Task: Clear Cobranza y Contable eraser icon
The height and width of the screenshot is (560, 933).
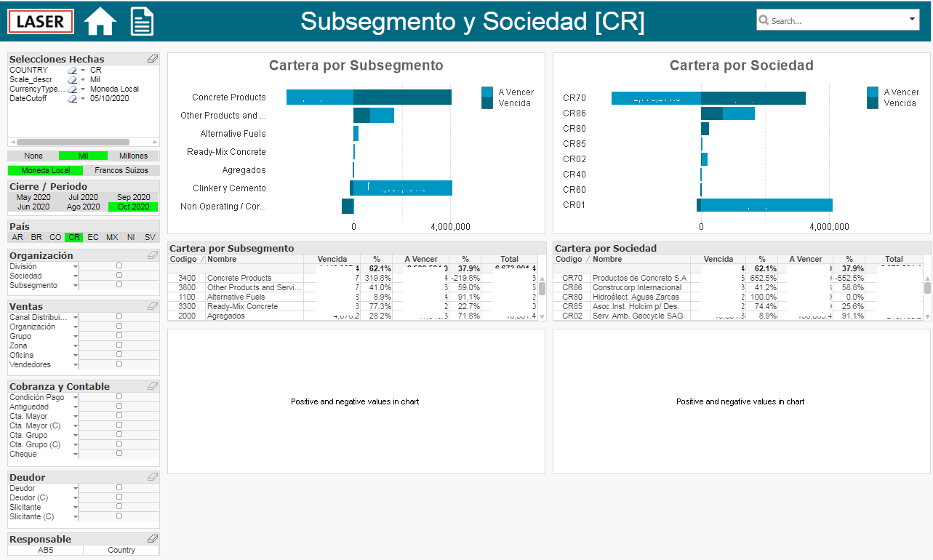Action: point(152,386)
